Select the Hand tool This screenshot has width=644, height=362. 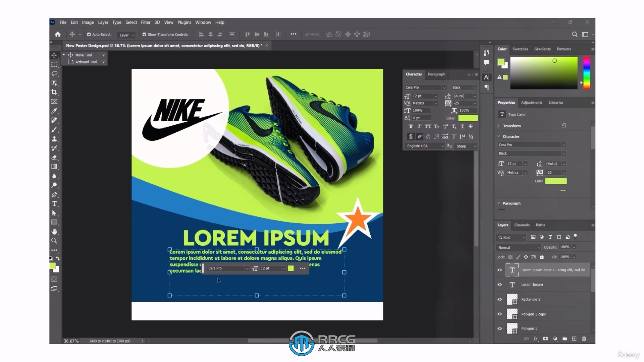point(54,232)
